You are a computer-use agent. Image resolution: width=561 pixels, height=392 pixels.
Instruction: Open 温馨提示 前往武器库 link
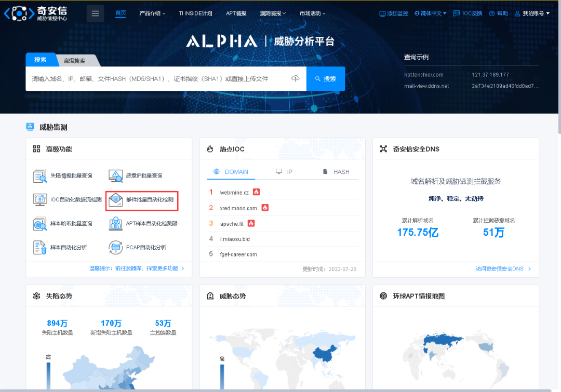(x=137, y=268)
